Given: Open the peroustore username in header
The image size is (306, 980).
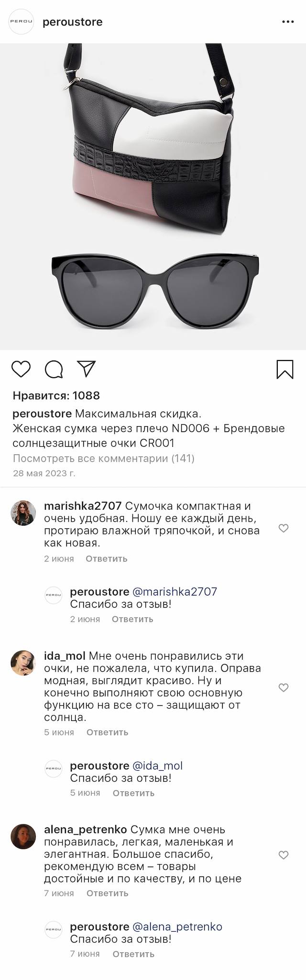Looking at the screenshot, I should pyautogui.click(x=73, y=22).
